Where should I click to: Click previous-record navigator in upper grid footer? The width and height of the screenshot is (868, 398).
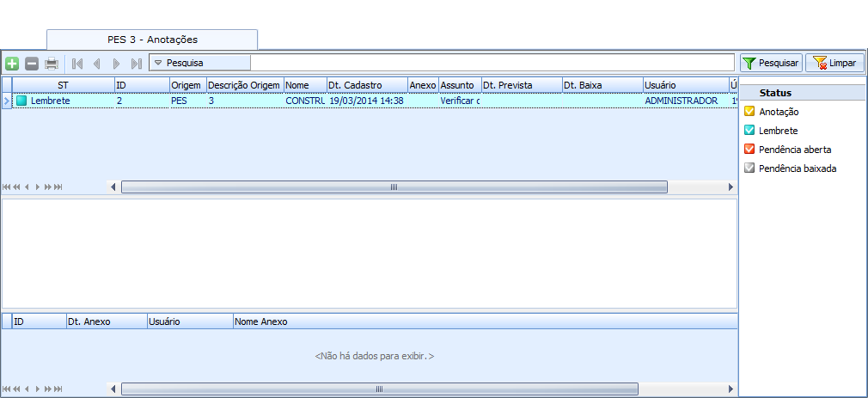27,187
